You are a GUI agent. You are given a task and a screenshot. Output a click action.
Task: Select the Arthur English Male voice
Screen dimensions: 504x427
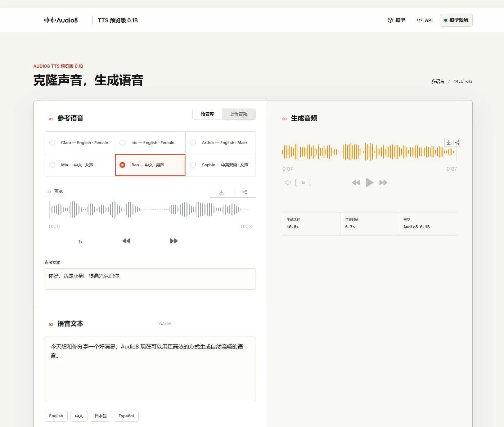coord(221,143)
